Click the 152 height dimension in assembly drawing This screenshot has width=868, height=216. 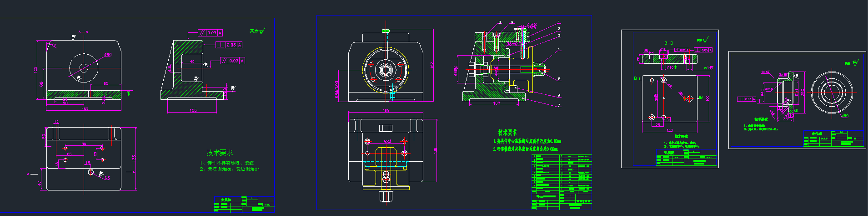click(x=432, y=66)
